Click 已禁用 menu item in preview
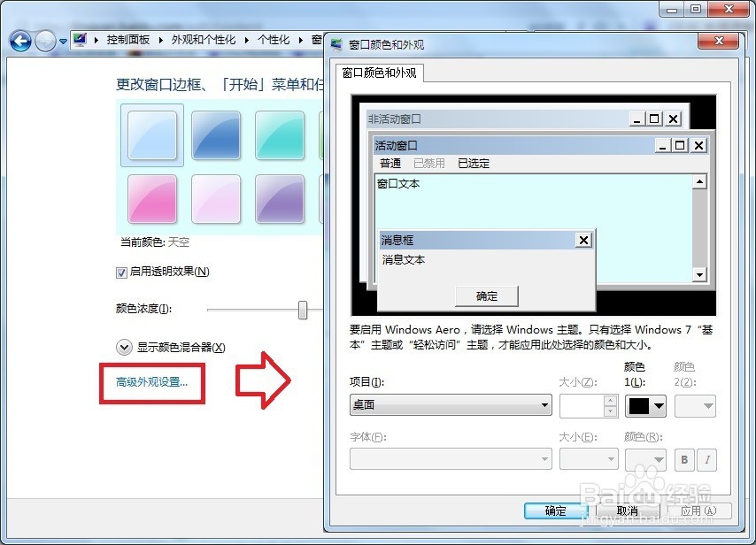 (429, 164)
